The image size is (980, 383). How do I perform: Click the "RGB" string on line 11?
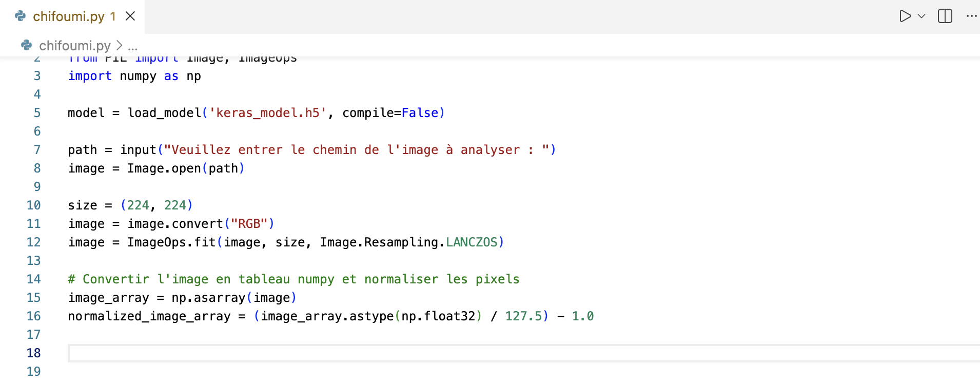[x=249, y=224]
